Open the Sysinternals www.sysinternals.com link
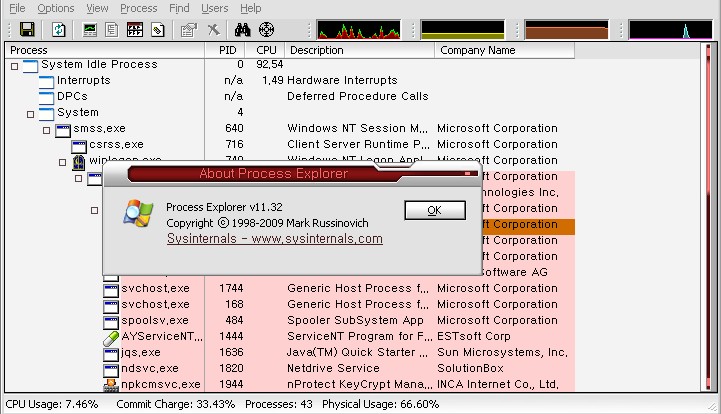This screenshot has width=721, height=414. [275, 239]
